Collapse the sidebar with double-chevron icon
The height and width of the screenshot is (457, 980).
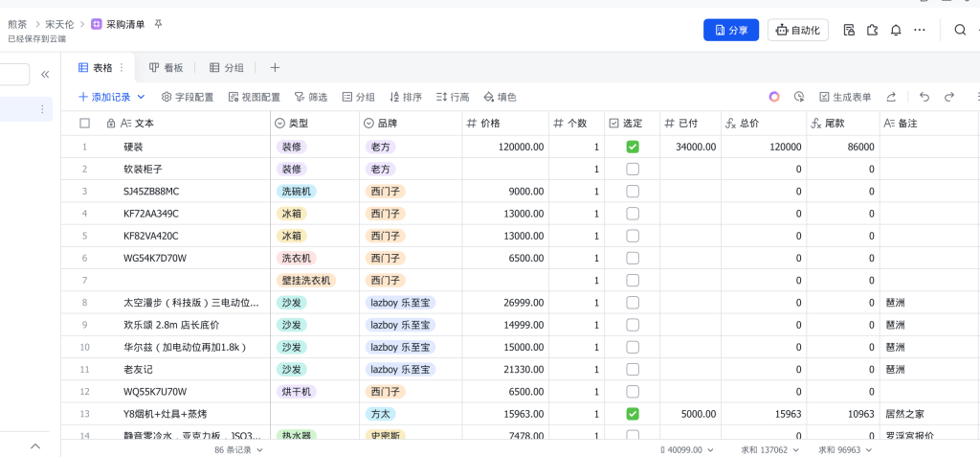[x=45, y=74]
